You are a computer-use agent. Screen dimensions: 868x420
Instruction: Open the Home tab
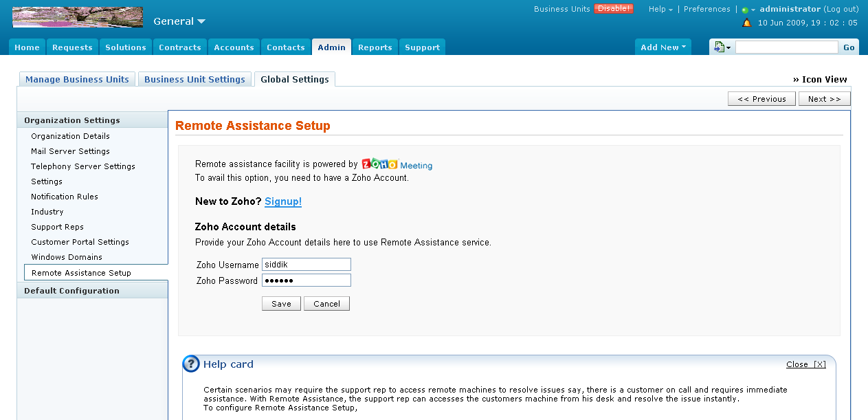point(27,47)
